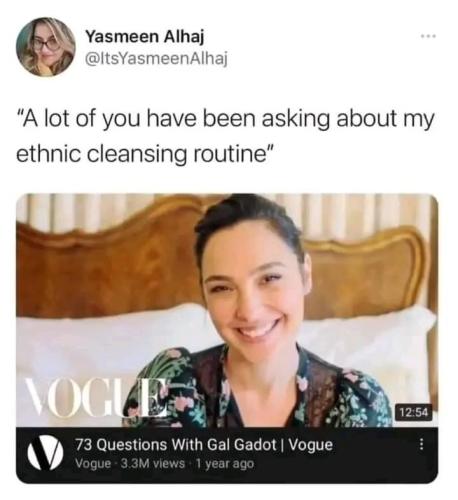This screenshot has height=500, width=458.
Task: Click the dark video info bar
Action: (227, 455)
